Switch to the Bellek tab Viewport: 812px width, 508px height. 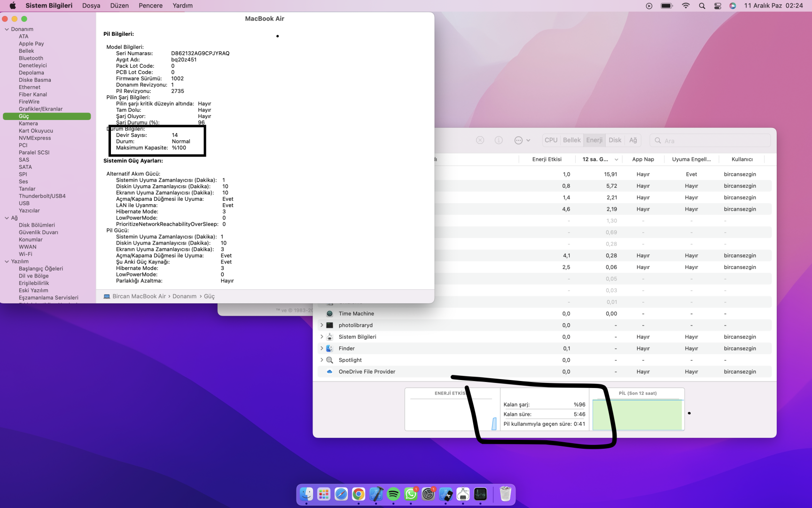(572, 140)
